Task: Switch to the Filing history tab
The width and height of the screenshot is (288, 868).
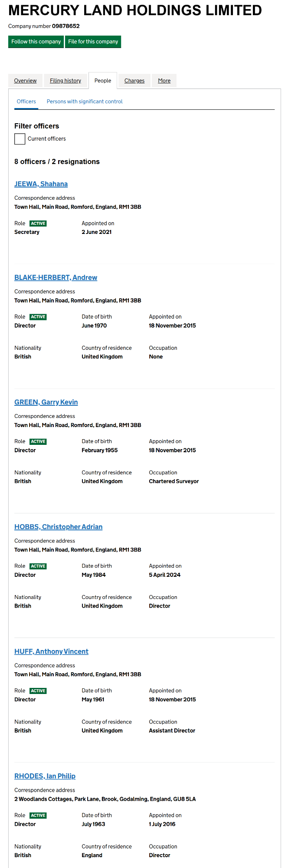Action: 65,81
